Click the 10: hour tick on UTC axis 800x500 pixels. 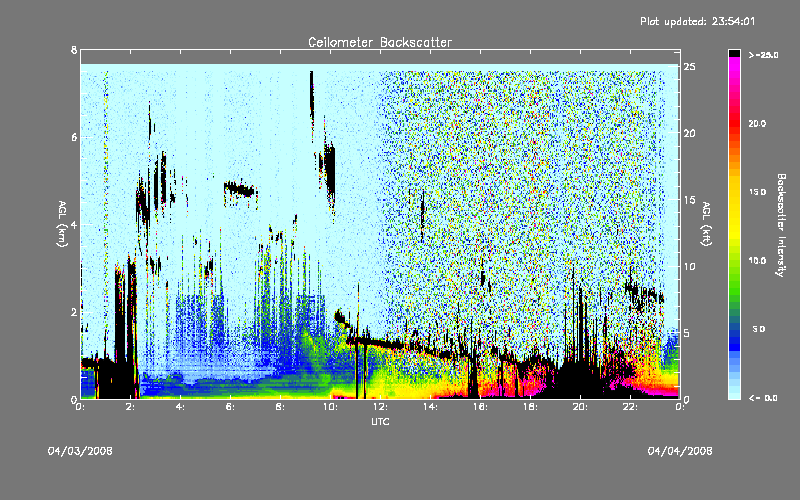click(330, 407)
